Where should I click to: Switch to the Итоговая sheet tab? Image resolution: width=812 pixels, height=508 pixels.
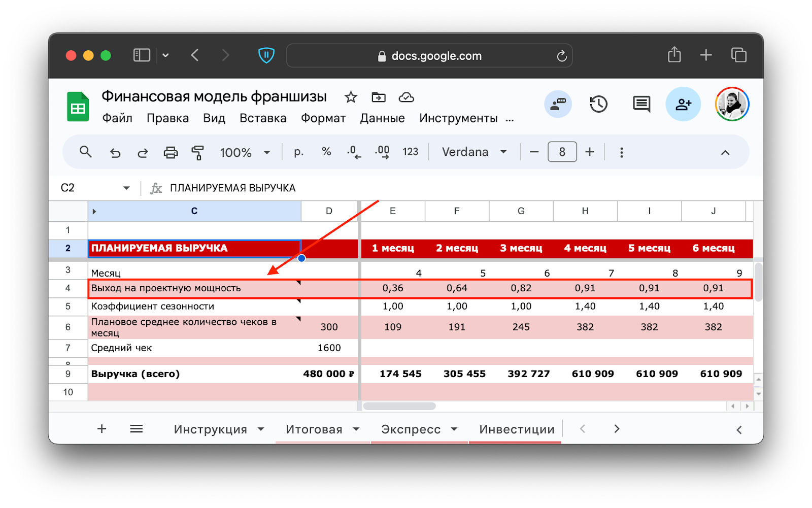pos(314,429)
